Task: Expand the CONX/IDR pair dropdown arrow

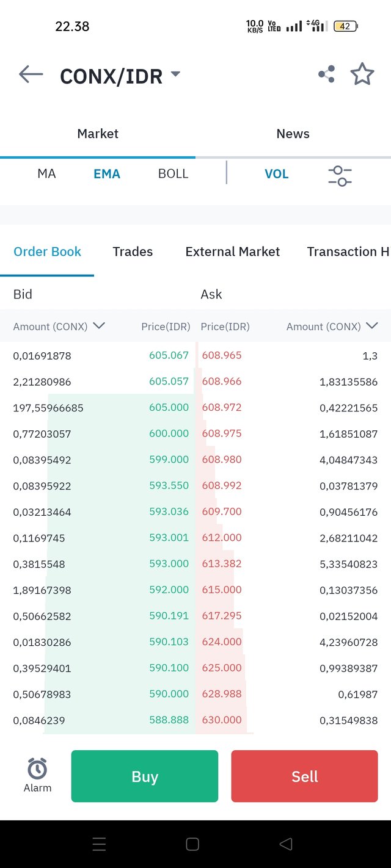Action: pyautogui.click(x=175, y=74)
